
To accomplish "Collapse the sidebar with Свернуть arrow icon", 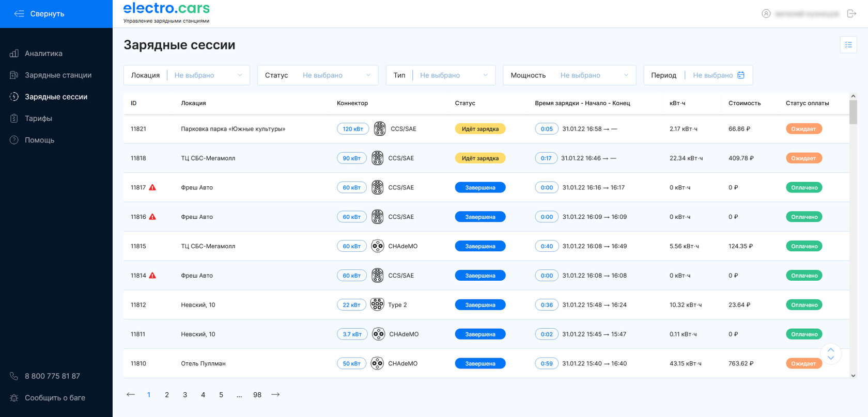I will (x=19, y=14).
